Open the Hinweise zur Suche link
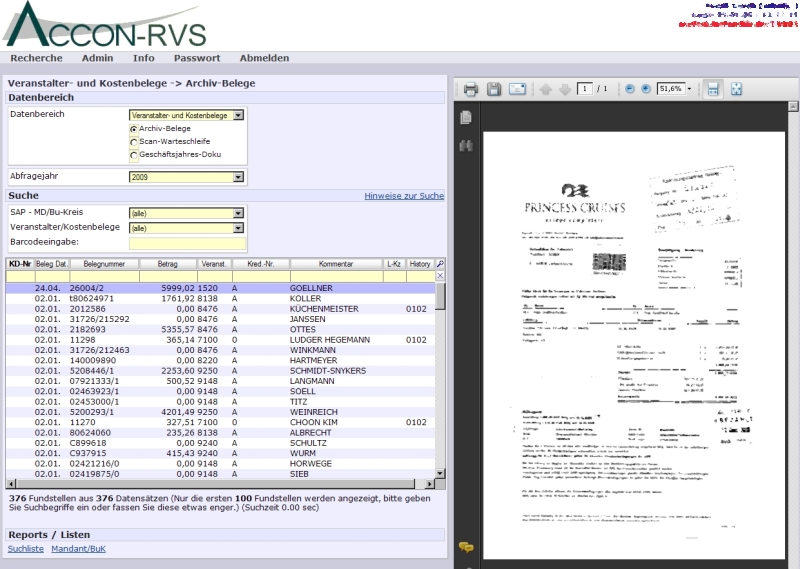 (x=404, y=196)
